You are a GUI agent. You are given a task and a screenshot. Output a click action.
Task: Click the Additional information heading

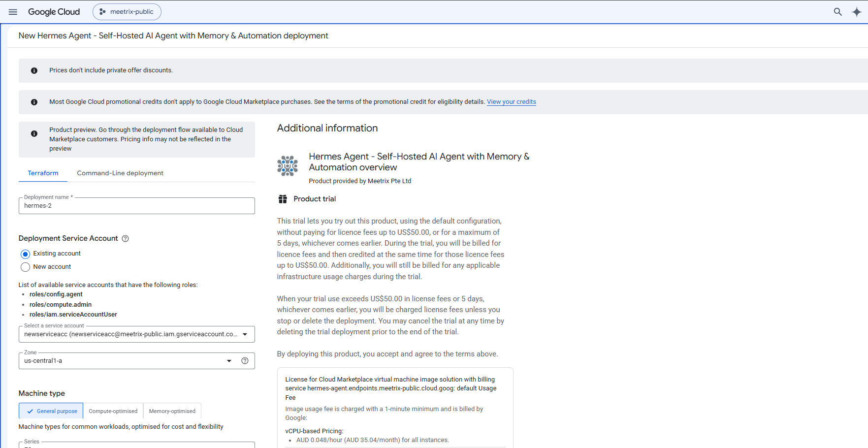327,128
